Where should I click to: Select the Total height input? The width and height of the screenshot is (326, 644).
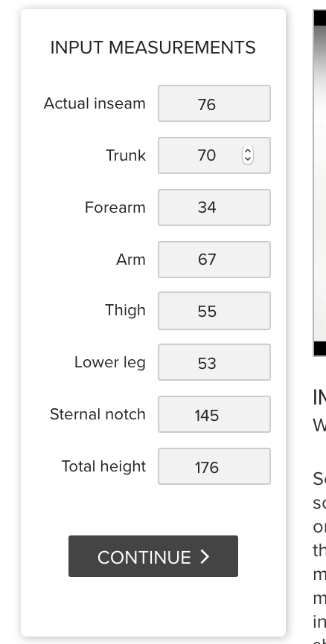[214, 466]
